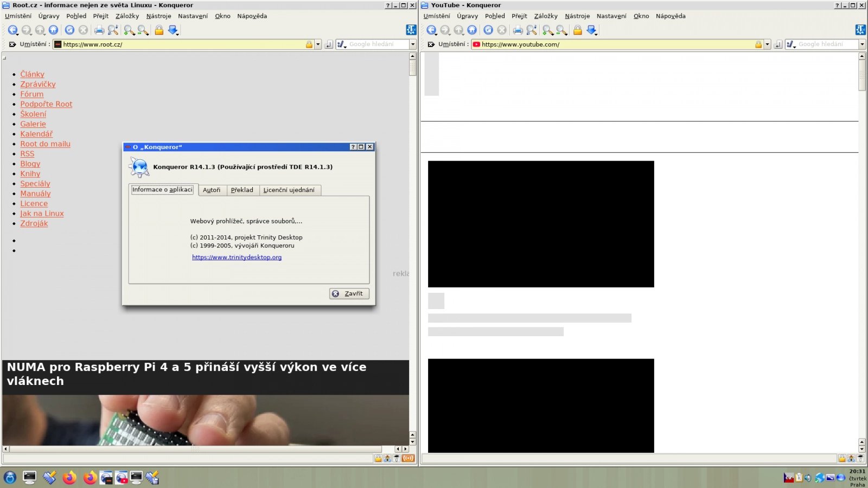Viewport: 868px width, 488px height.
Task: Click first black video thumbnail on YouTube
Action: click(541, 224)
